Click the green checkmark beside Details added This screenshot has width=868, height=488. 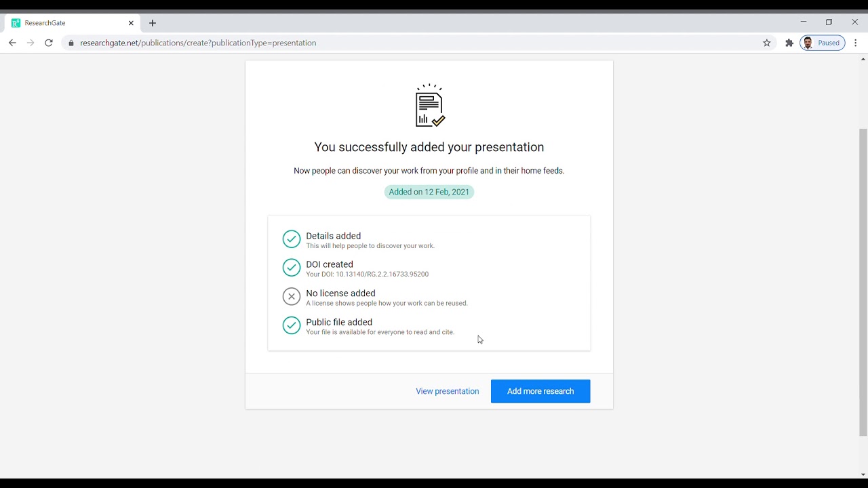[x=292, y=239]
